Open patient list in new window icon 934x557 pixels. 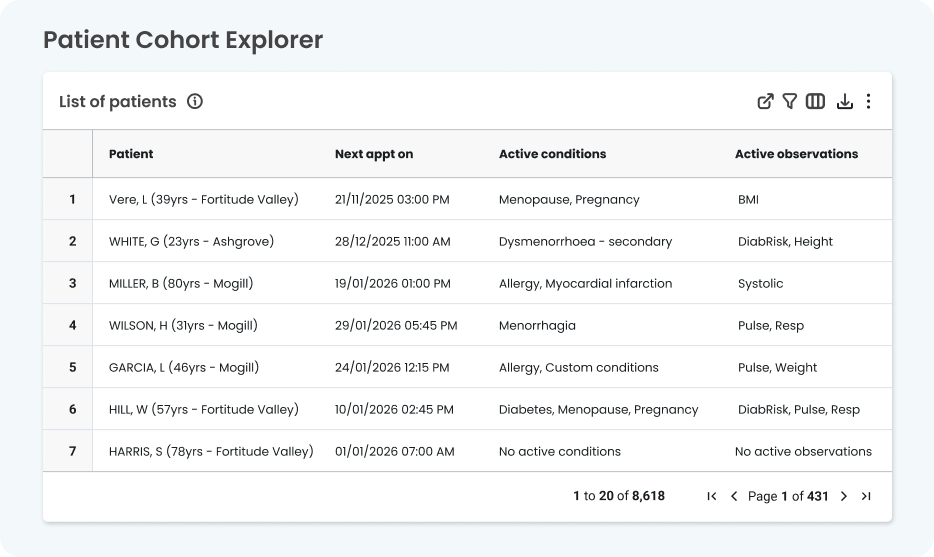click(765, 101)
